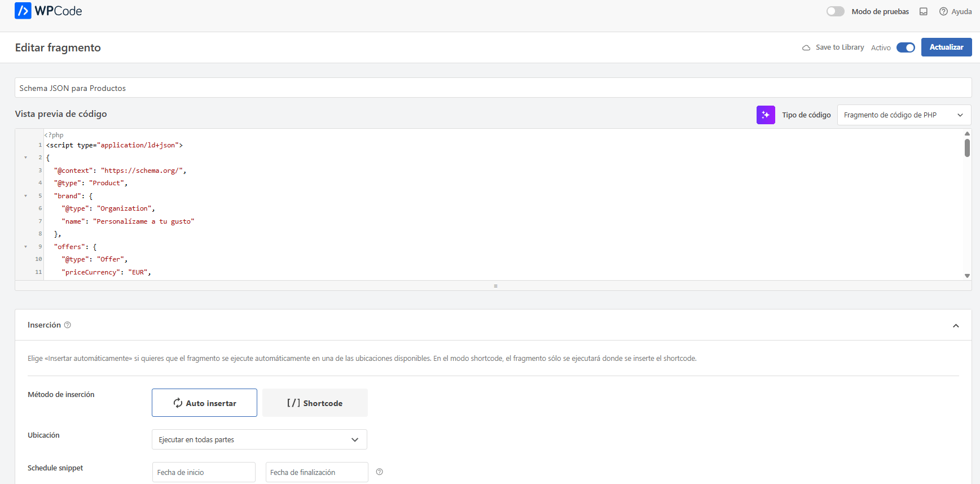Click the "@context" schema.org code line
Screen dimensions: 980x484
pos(120,171)
